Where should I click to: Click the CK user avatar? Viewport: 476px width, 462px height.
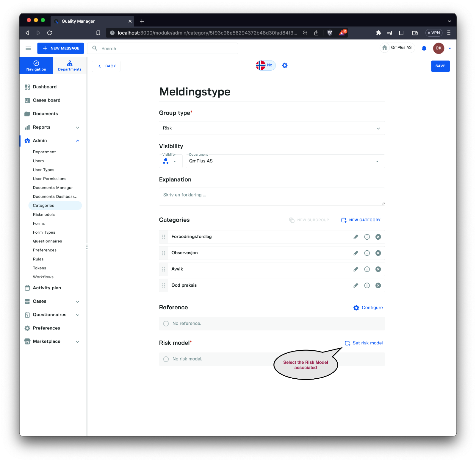coord(439,48)
